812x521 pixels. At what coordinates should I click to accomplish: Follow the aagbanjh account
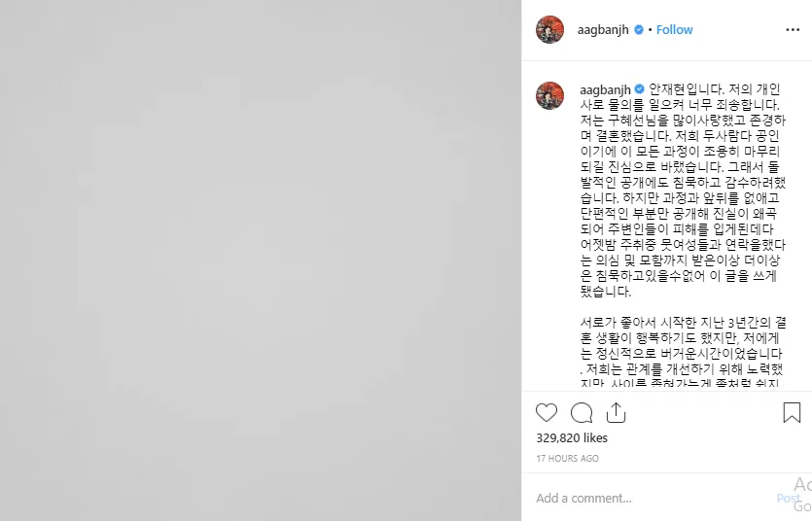pyautogui.click(x=674, y=29)
